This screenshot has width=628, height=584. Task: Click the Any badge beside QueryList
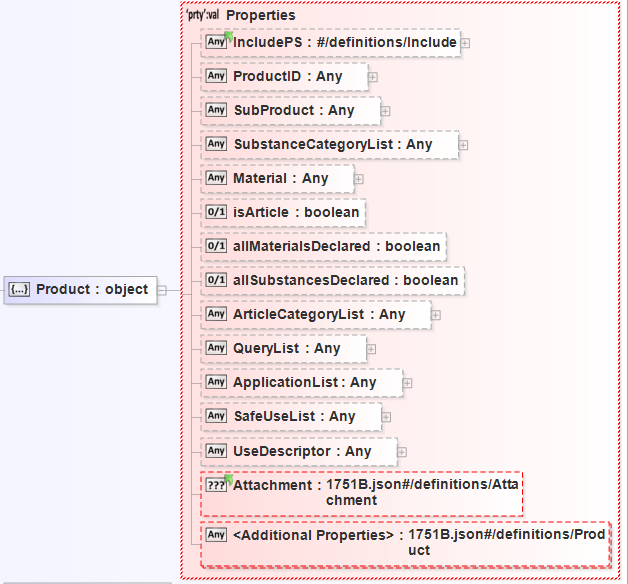coord(216,348)
